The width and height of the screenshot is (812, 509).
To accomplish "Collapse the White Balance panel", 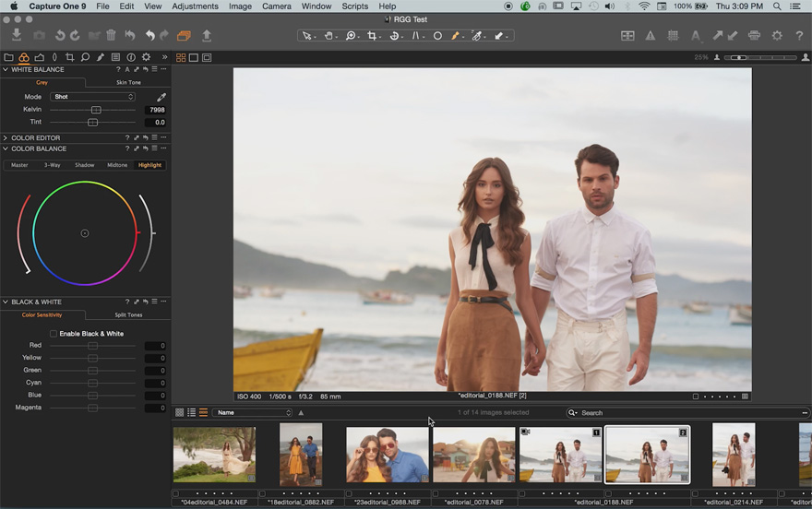I will click(6, 69).
